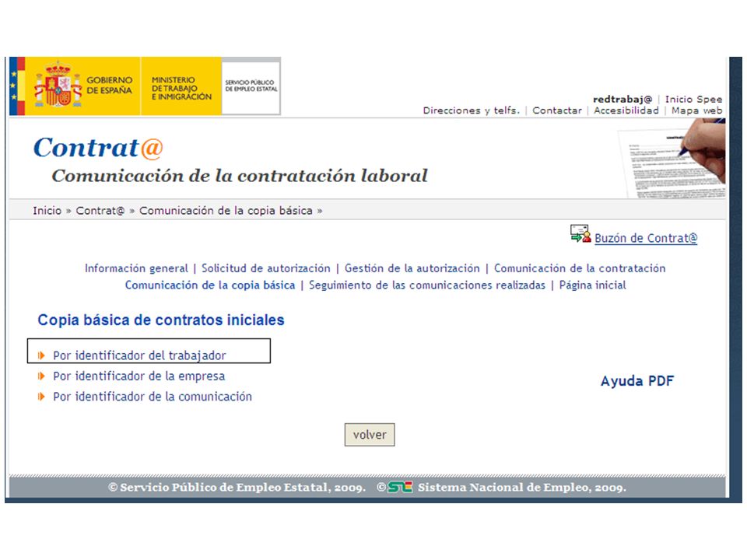Open Por identificador de la comunicación
Viewport: 747px width, 560px height.
[153, 397]
